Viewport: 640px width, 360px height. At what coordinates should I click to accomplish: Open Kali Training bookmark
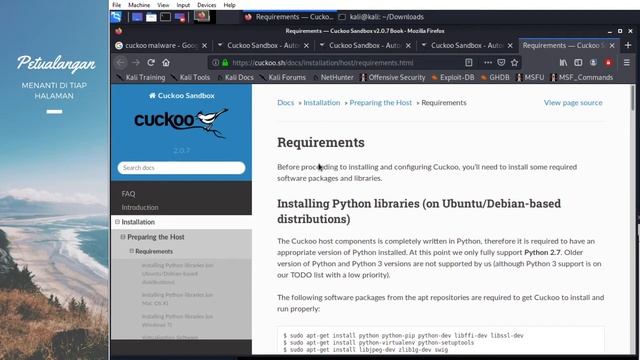click(x=141, y=77)
